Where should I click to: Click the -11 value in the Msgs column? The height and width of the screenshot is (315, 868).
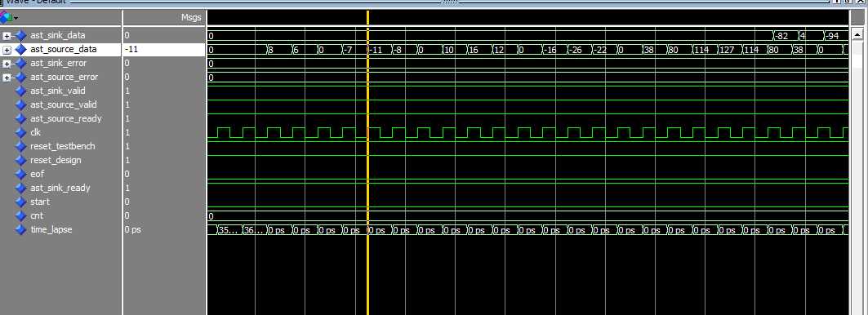[131, 49]
